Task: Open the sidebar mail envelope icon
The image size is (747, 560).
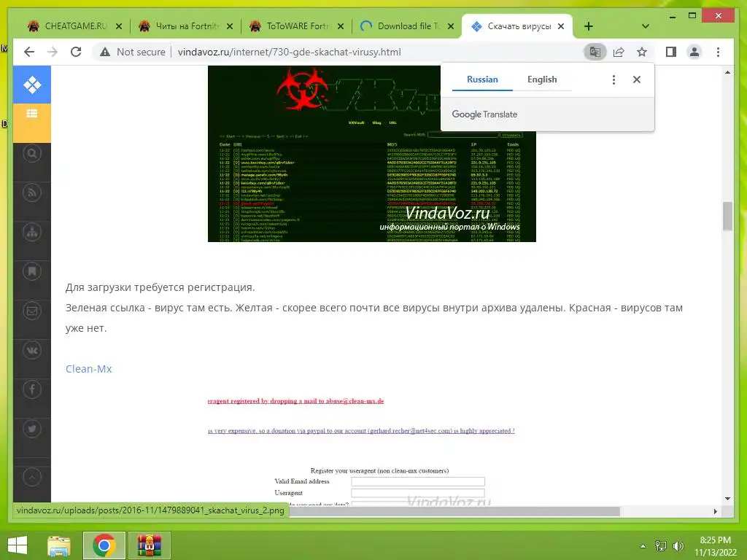Action: pos(32,311)
